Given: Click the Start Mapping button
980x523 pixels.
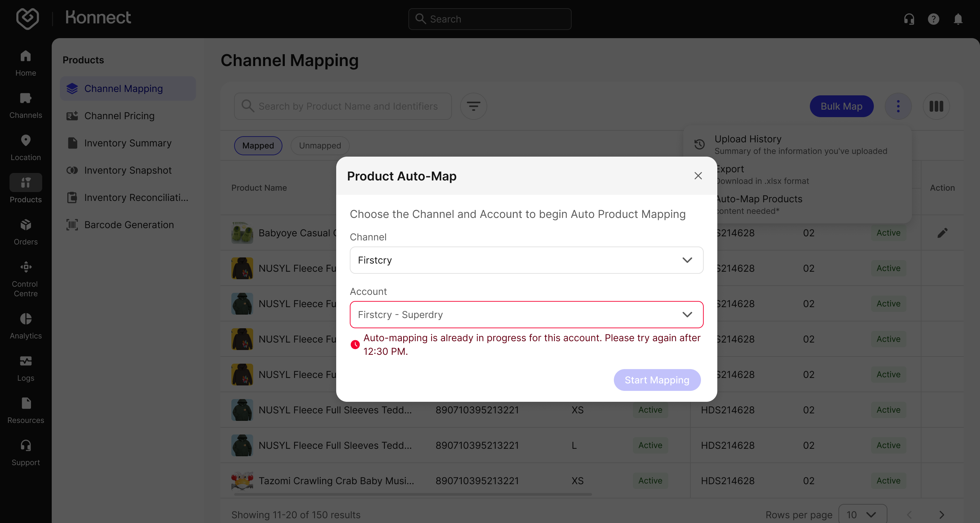Looking at the screenshot, I should coord(657,380).
